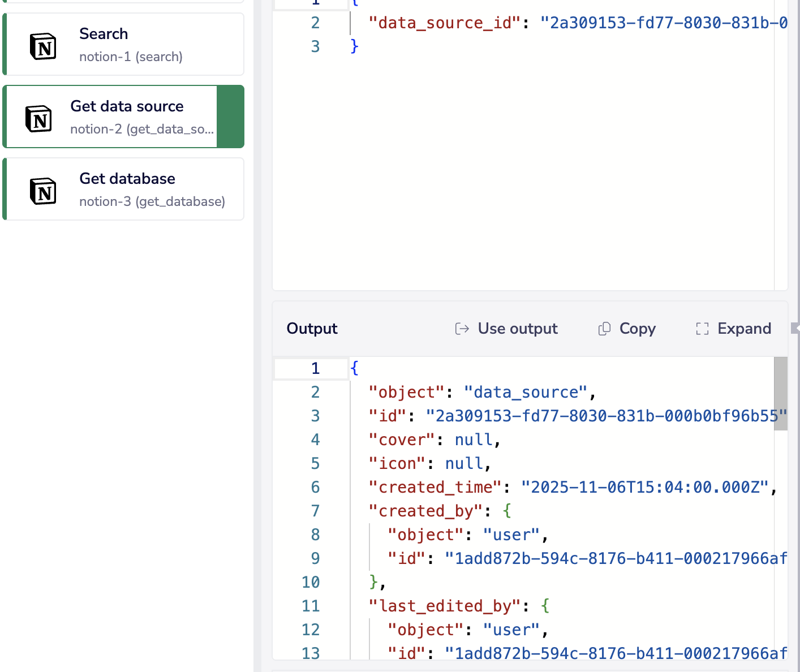Click Expand to enlarge the output view

point(733,329)
